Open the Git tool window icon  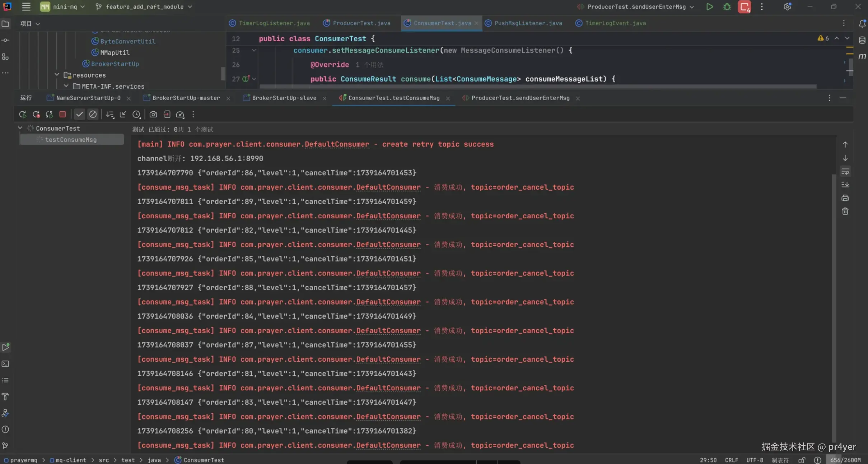(5, 446)
